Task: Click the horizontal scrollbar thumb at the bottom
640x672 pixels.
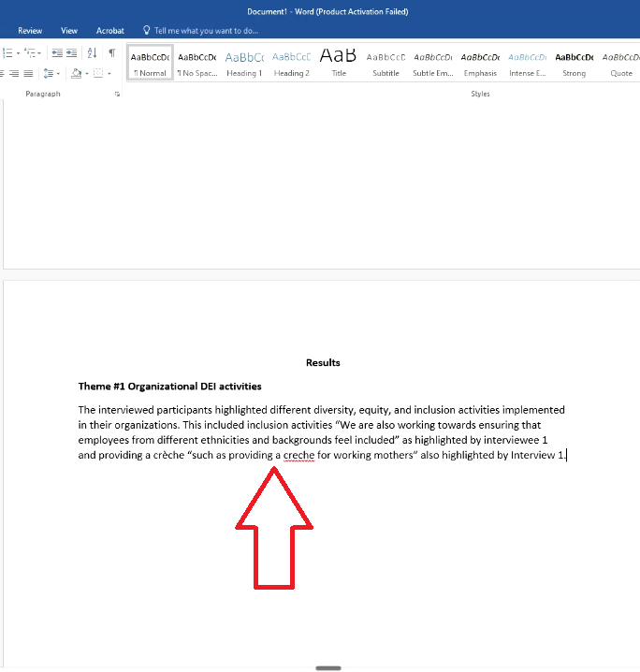Action: 328,668
